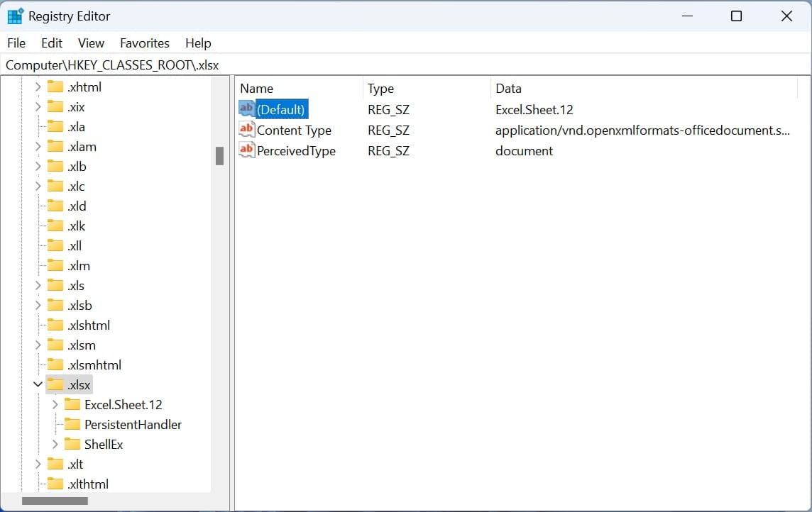Screen dimensions: 812x512
Task: Expand the .xhtml key node
Action: click(x=38, y=87)
